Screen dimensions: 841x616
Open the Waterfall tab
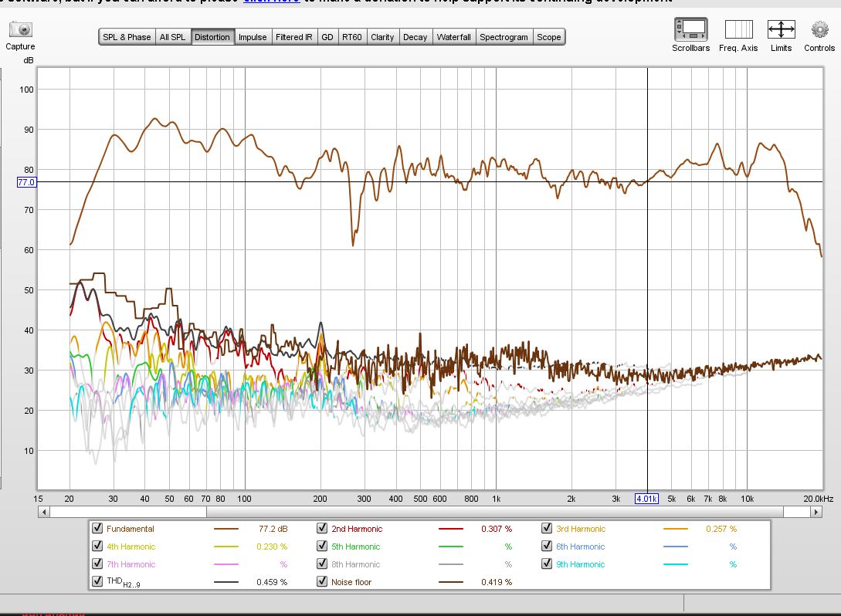click(454, 37)
